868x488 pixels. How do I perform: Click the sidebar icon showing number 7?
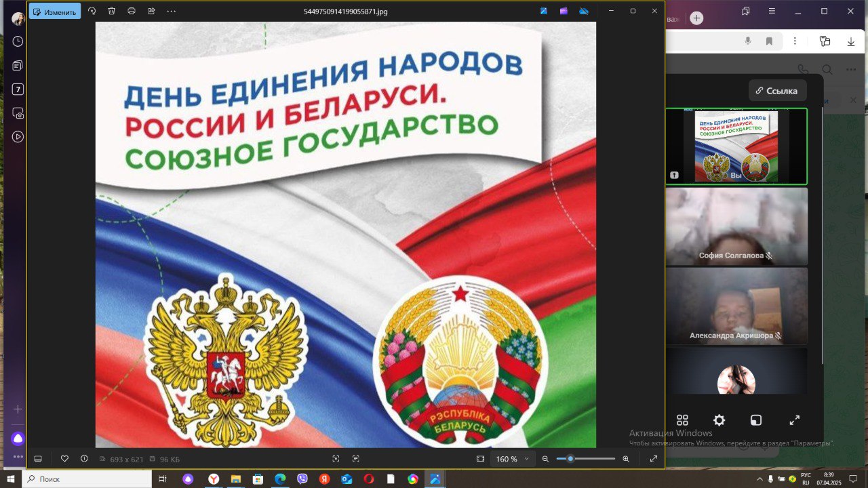(18, 89)
